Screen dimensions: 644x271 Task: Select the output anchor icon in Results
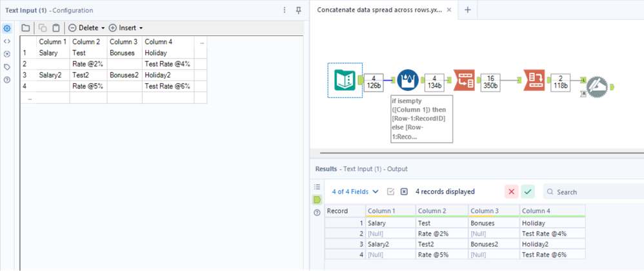pyautogui.click(x=317, y=199)
